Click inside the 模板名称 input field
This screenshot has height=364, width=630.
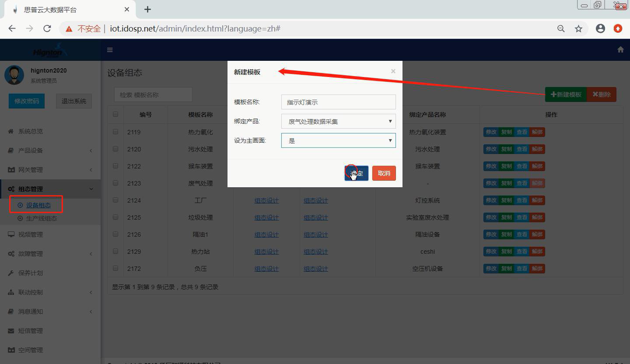point(338,102)
